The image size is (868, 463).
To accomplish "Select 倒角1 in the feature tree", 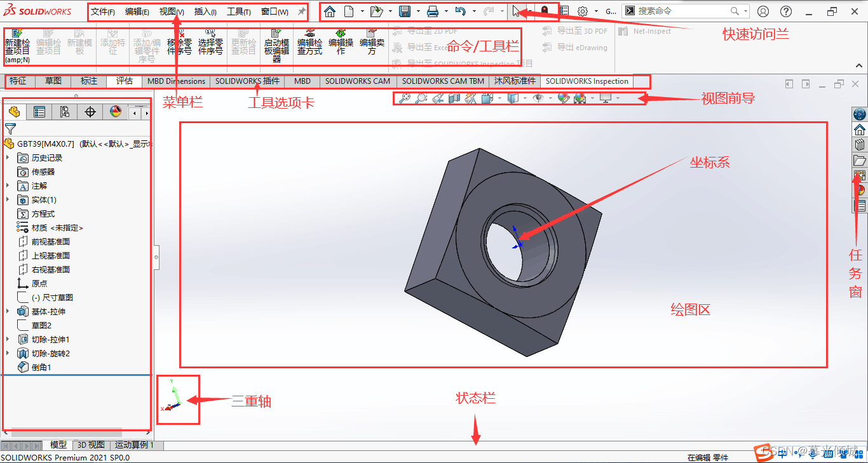I will click(x=41, y=367).
